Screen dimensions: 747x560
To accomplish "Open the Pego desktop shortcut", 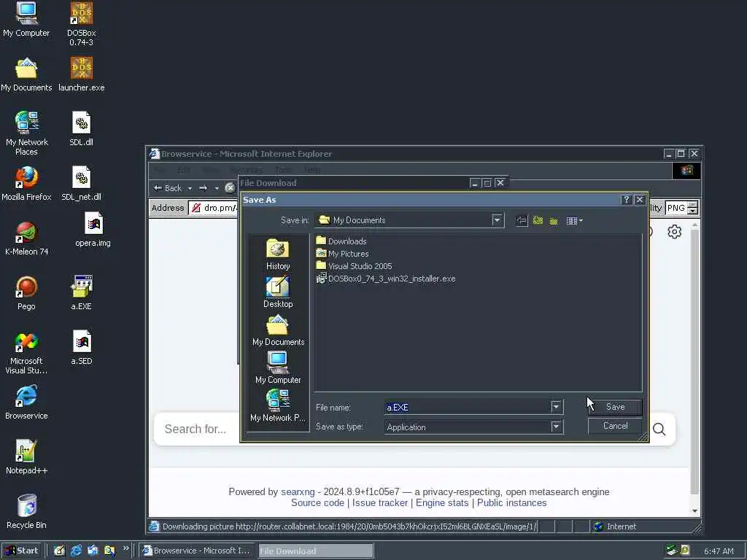I will (26, 293).
